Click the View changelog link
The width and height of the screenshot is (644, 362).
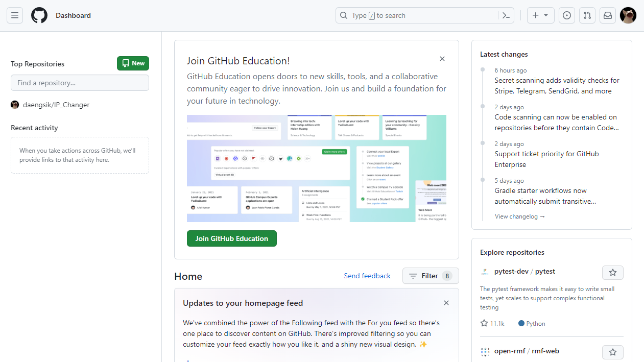coord(520,216)
